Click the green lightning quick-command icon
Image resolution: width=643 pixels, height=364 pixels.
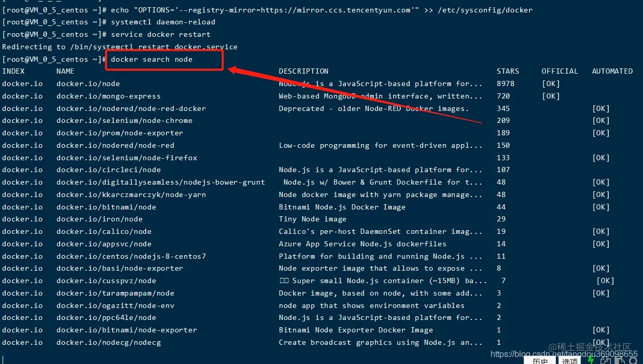pos(591,360)
